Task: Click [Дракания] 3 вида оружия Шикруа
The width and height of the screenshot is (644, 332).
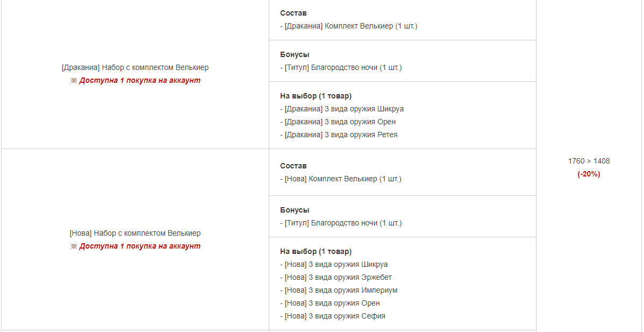Action: click(x=342, y=109)
